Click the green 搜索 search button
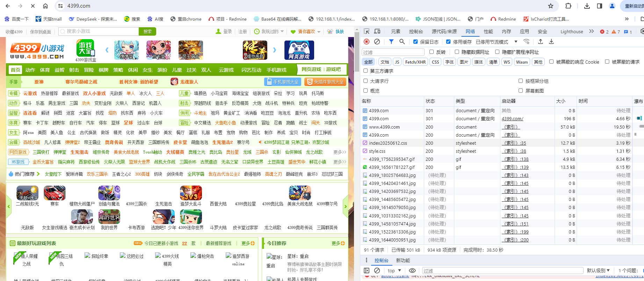Image resolution: width=644 pixels, height=281 pixels. click(x=147, y=31)
